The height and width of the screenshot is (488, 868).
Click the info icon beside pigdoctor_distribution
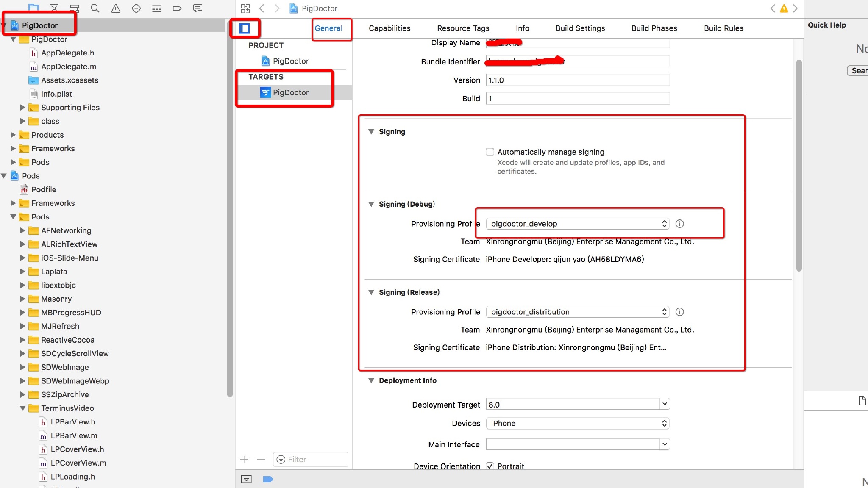click(679, 312)
